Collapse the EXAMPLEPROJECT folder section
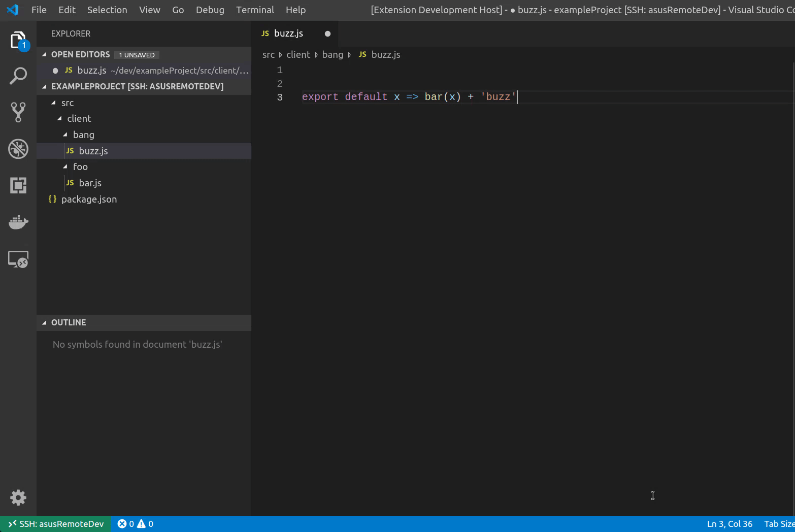Screen dimensions: 795x532 (x=44, y=87)
